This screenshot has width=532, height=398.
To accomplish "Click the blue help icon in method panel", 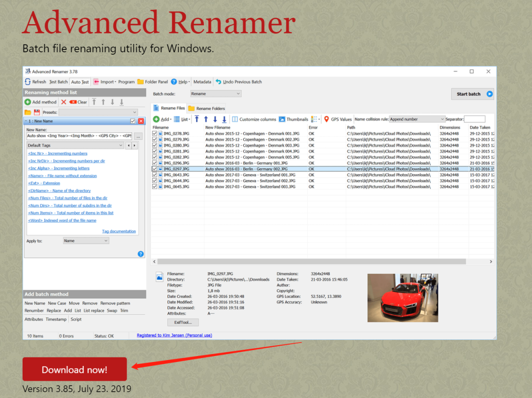I will (141, 254).
